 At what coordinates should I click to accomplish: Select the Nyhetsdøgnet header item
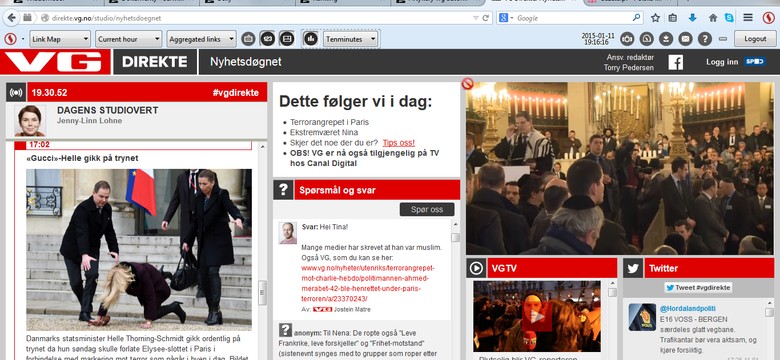[245, 62]
